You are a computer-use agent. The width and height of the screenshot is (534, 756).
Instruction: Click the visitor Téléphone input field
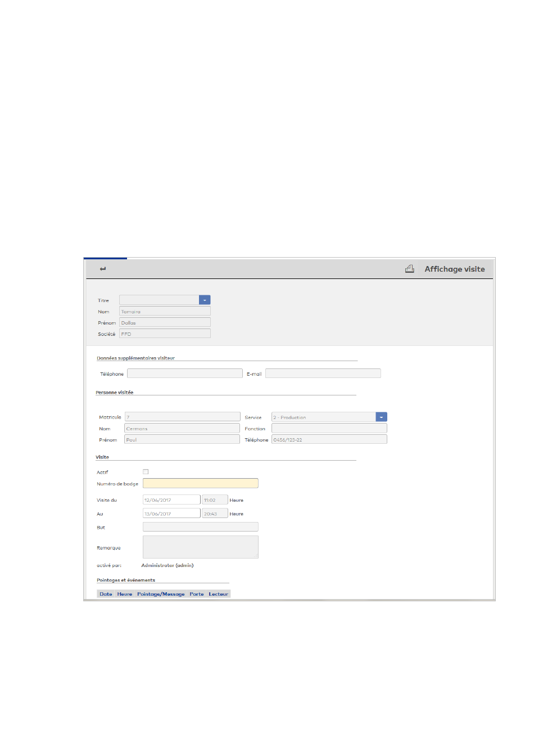click(184, 373)
